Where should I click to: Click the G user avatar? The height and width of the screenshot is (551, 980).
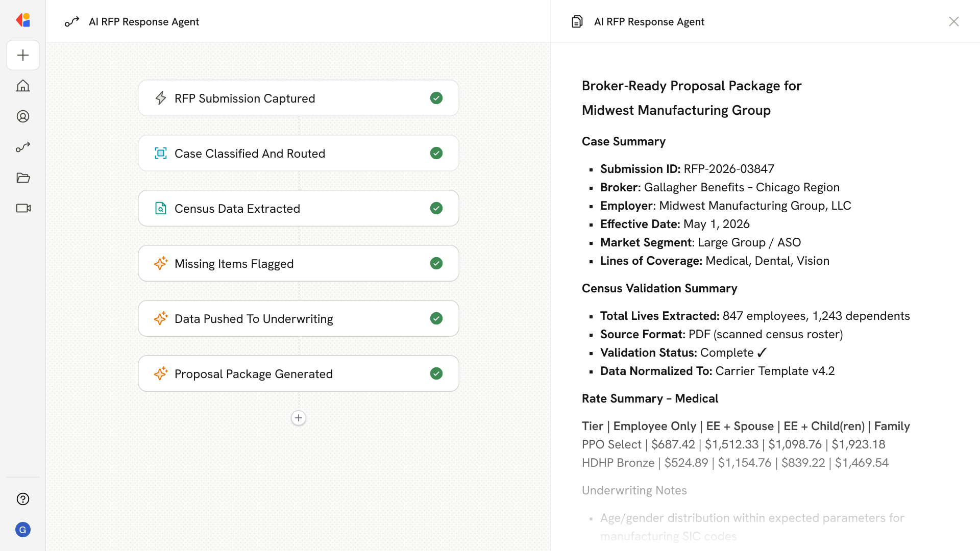tap(23, 530)
